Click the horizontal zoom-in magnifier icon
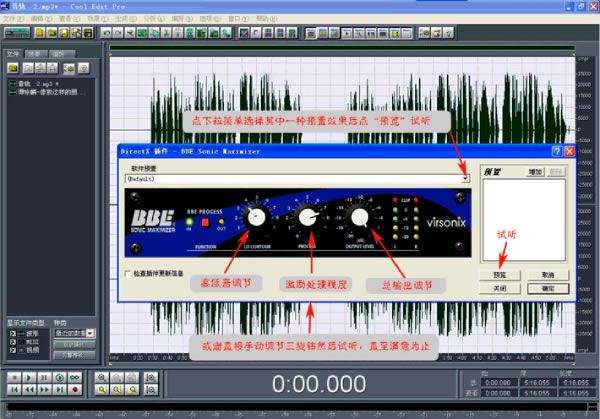 click(104, 378)
